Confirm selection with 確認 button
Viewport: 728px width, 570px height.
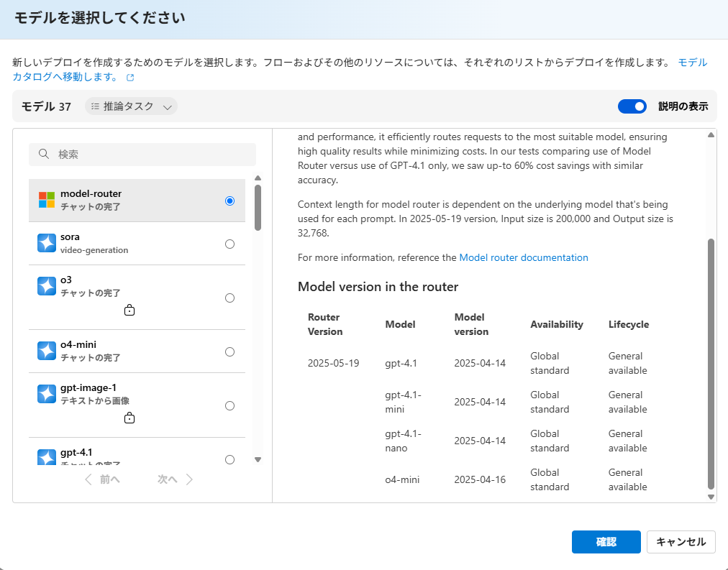click(606, 542)
